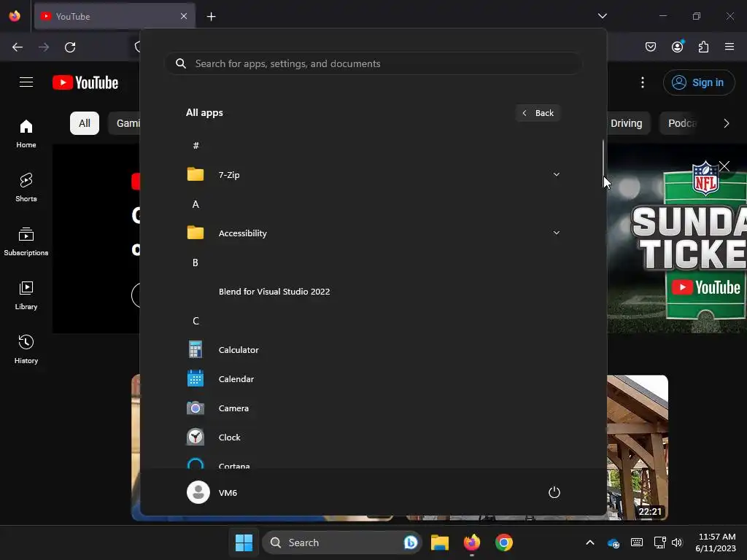The width and height of the screenshot is (747, 560).
Task: Launch the Camera app
Action: coord(373,408)
